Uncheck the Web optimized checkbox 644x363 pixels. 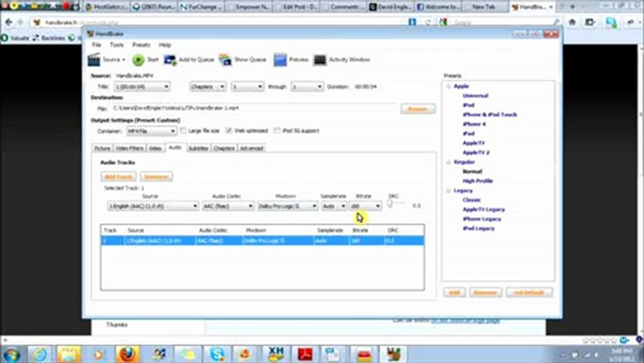229,131
